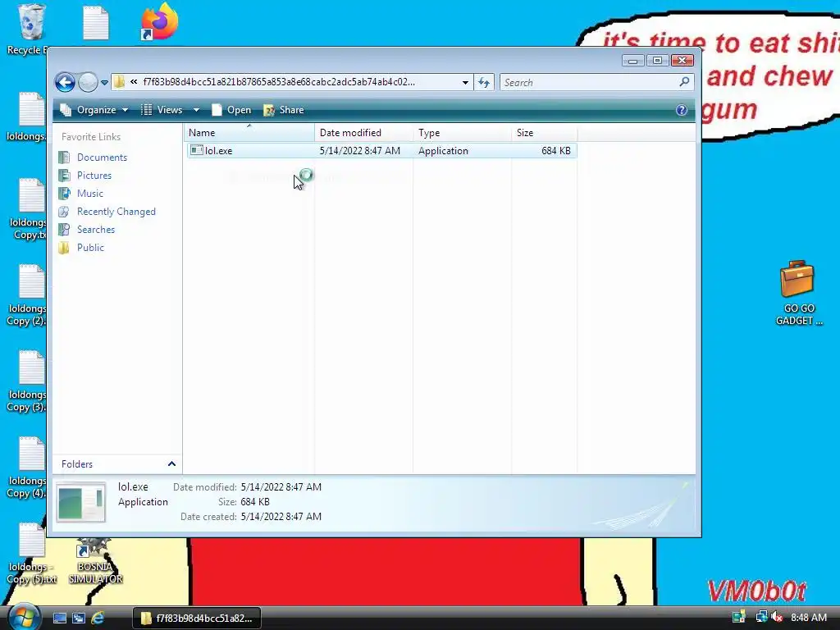Select GO GO GADGET briefcase desktop icon
840x630 pixels.
798,293
